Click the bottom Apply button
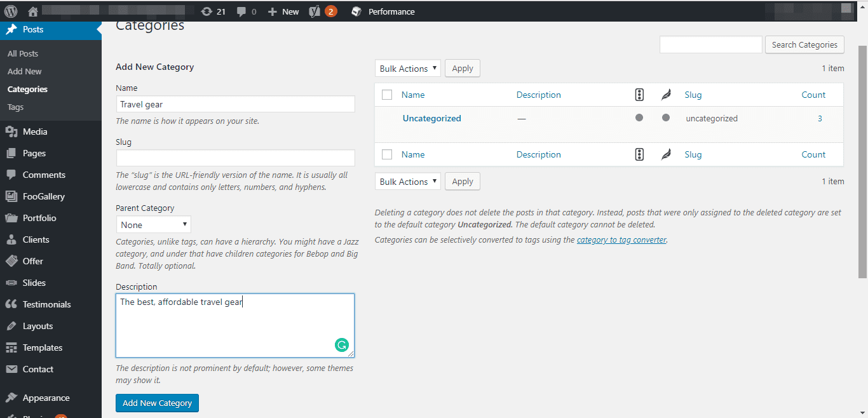 463,182
